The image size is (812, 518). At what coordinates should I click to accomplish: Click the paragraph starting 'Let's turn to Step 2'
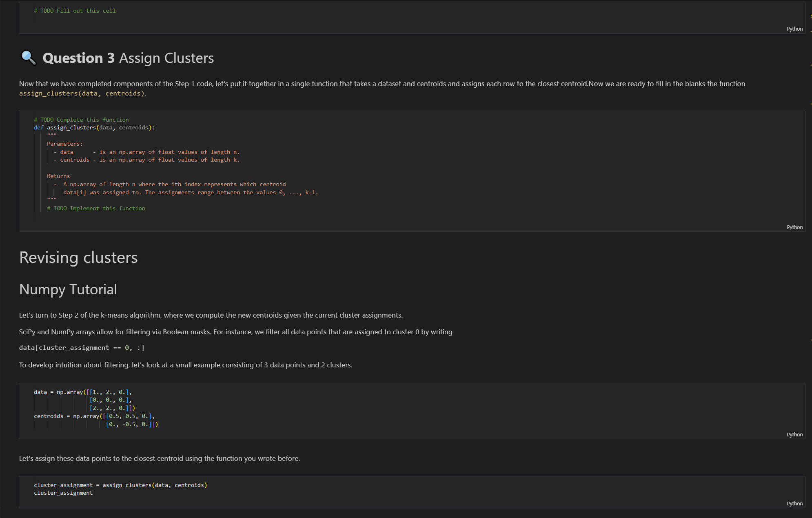[x=211, y=316]
